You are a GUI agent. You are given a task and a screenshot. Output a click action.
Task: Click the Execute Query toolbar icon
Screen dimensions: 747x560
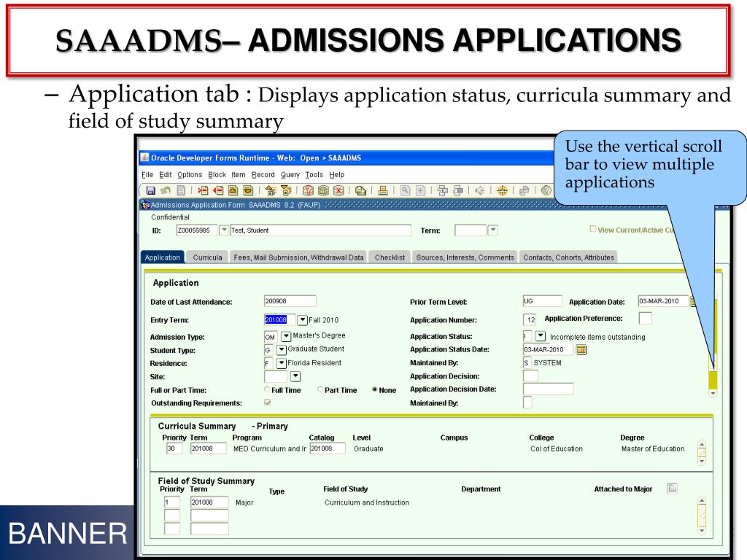(x=323, y=190)
